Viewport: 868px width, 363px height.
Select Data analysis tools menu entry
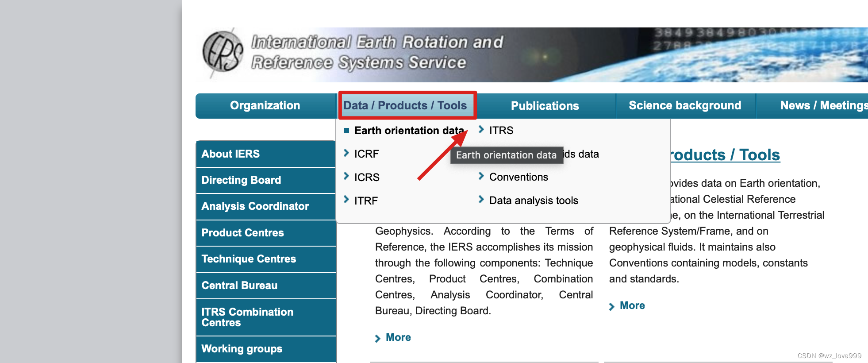534,201
